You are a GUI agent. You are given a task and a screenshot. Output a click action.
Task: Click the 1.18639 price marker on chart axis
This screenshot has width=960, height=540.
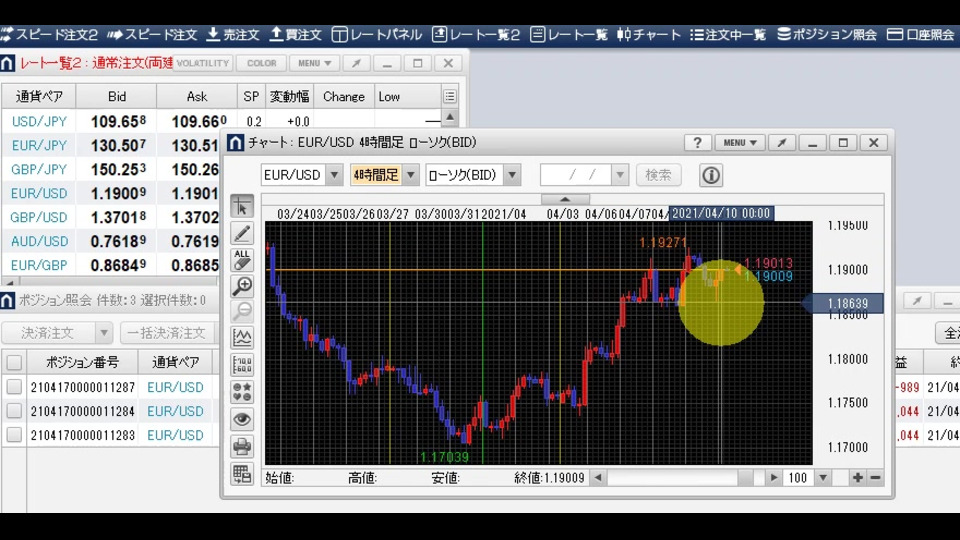point(843,303)
